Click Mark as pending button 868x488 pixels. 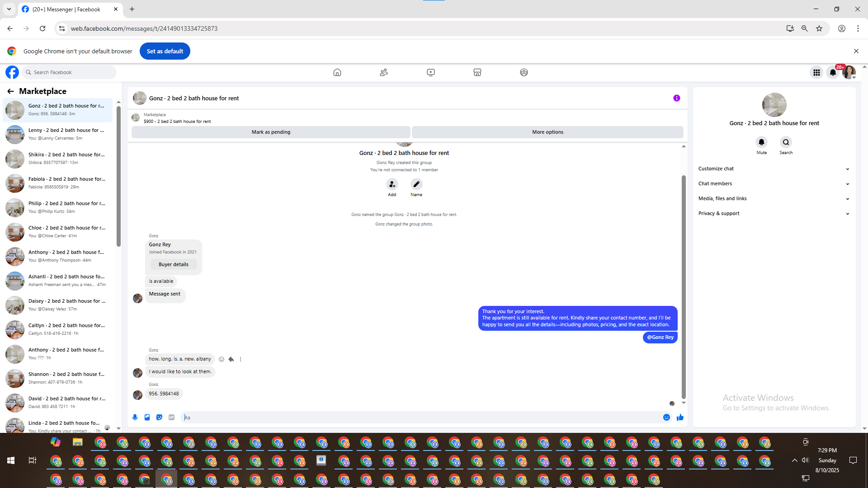pos(271,132)
